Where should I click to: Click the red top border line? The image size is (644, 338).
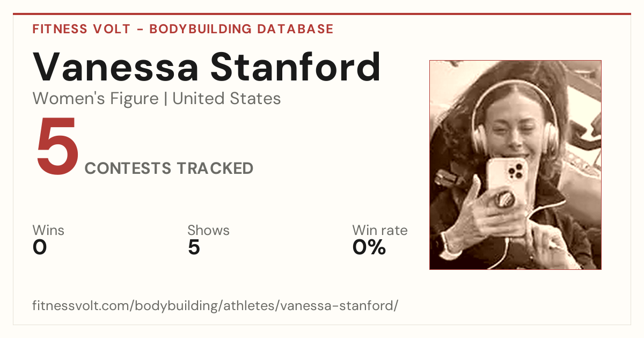322,14
